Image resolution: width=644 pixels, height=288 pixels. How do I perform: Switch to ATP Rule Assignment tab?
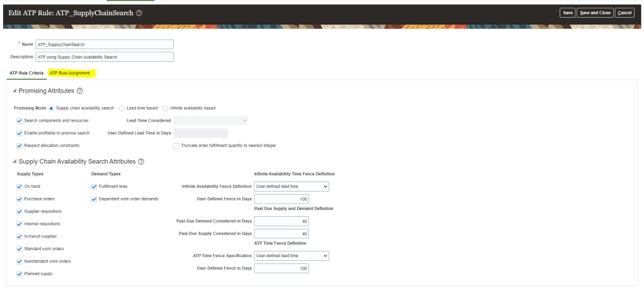70,73
